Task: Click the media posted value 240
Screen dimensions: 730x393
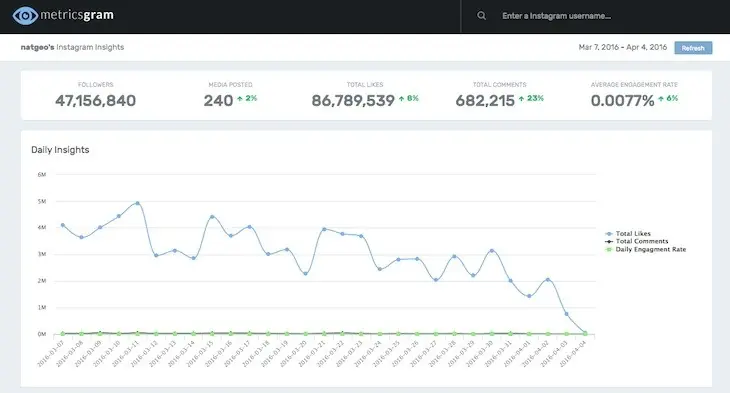Action: (x=218, y=101)
